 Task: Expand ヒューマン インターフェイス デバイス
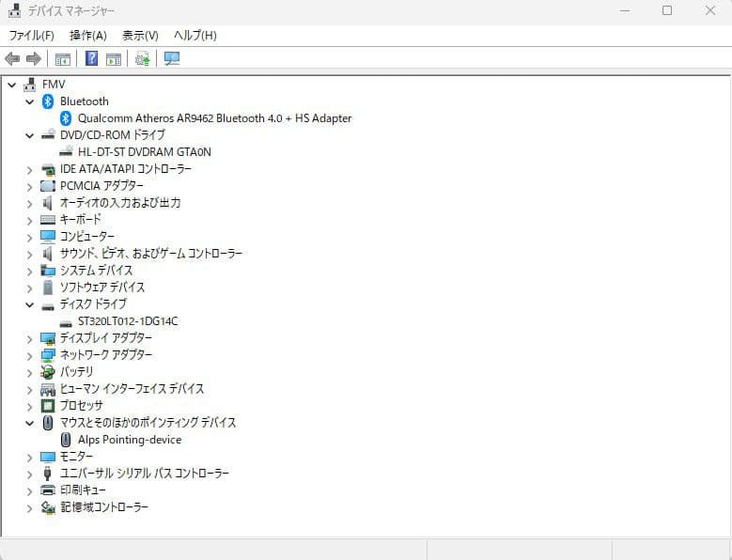(30, 390)
